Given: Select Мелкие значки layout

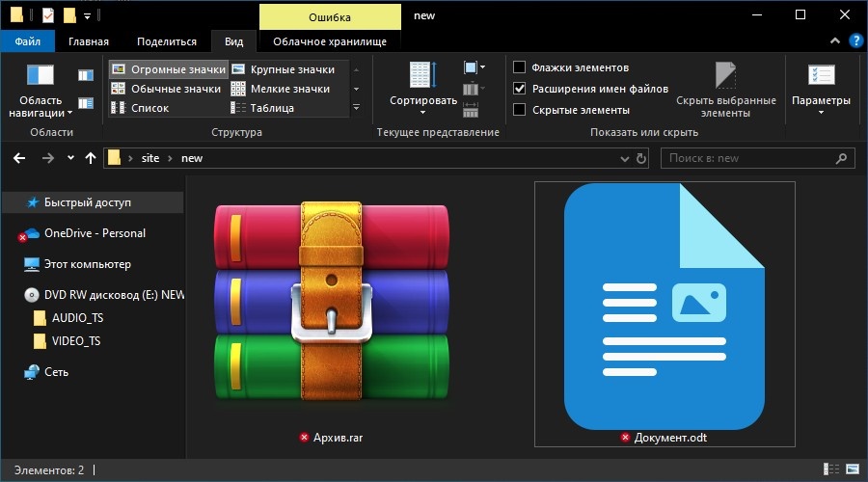Looking at the screenshot, I should [281, 89].
